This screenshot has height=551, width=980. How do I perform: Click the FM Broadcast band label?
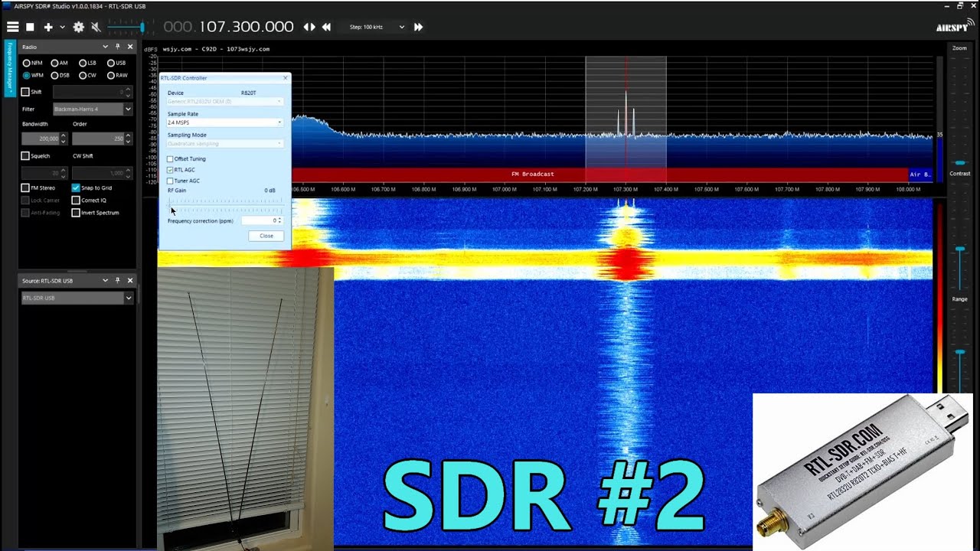pyautogui.click(x=533, y=174)
